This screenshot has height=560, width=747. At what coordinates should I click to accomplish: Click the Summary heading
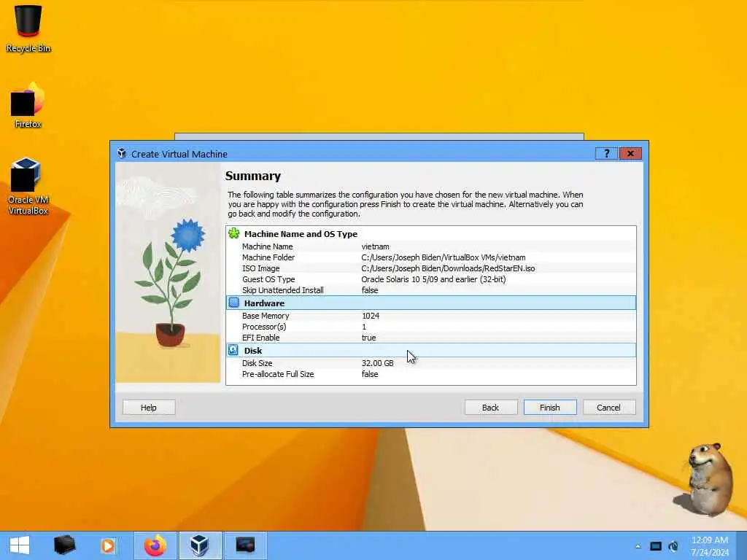tap(253, 176)
